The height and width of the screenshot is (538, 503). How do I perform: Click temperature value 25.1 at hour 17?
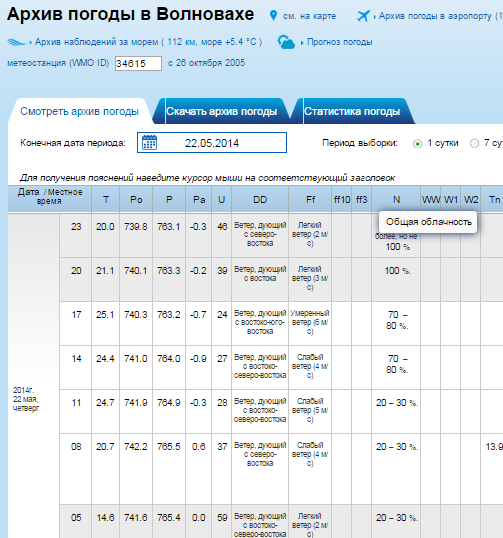point(105,315)
